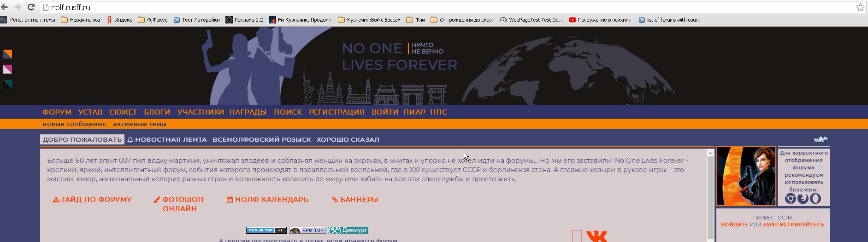Open the ФОТОШОП-ОНЛАЙН link

click(180, 204)
